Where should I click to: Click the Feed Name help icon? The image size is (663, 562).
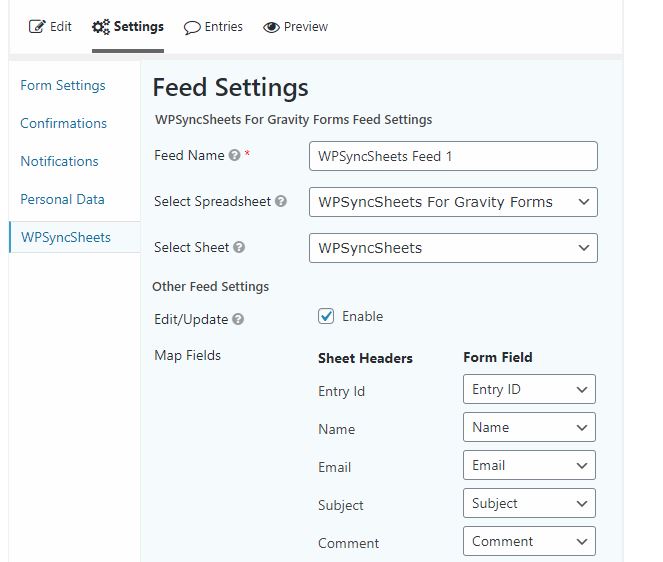(x=234, y=155)
